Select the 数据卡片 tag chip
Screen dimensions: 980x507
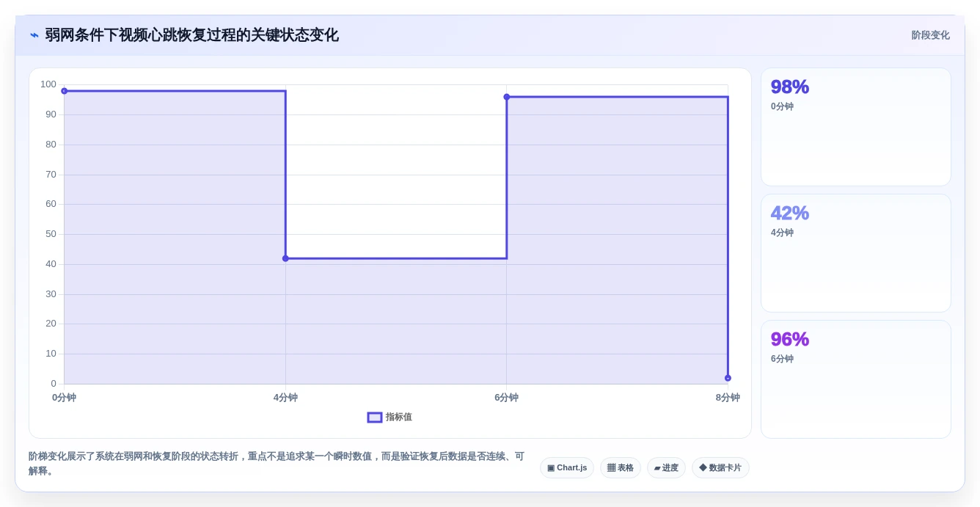tap(720, 468)
